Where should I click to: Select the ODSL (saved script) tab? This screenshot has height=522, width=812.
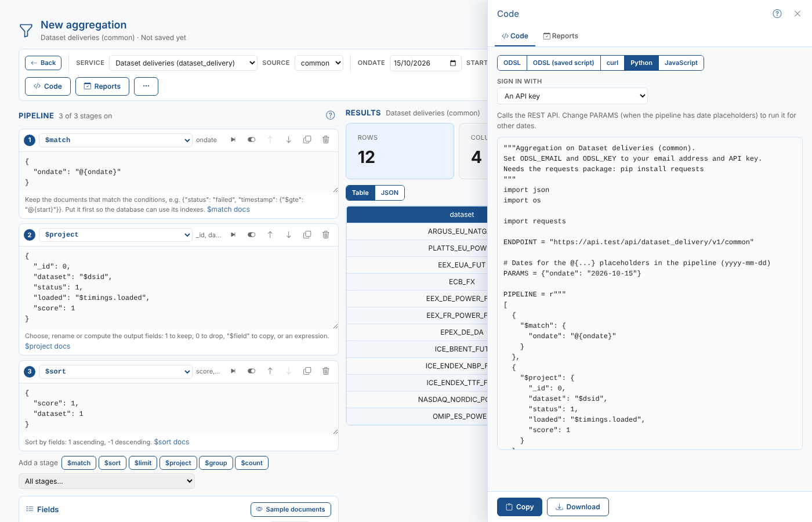pos(563,63)
